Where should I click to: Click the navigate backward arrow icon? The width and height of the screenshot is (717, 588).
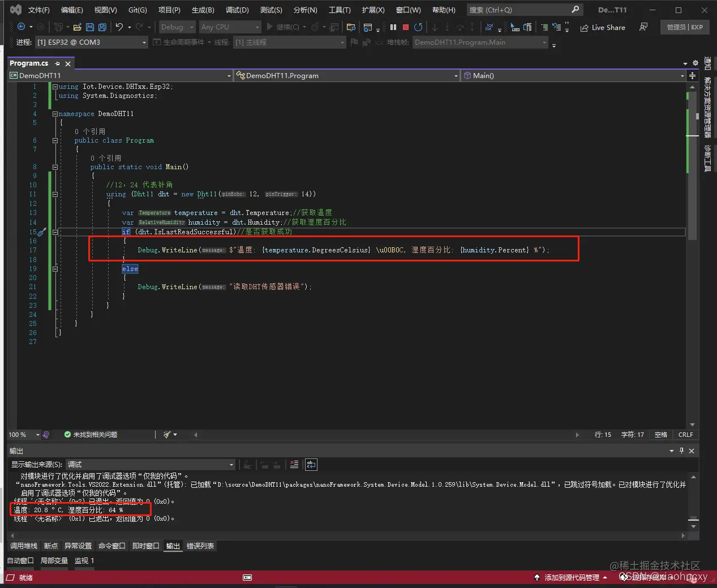click(x=21, y=27)
